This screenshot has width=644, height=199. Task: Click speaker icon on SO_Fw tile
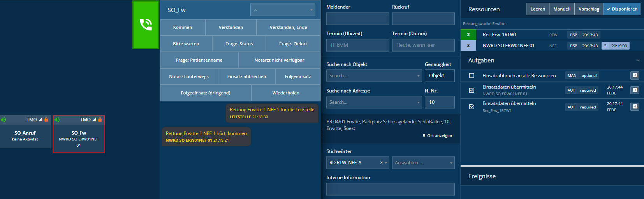57,120
